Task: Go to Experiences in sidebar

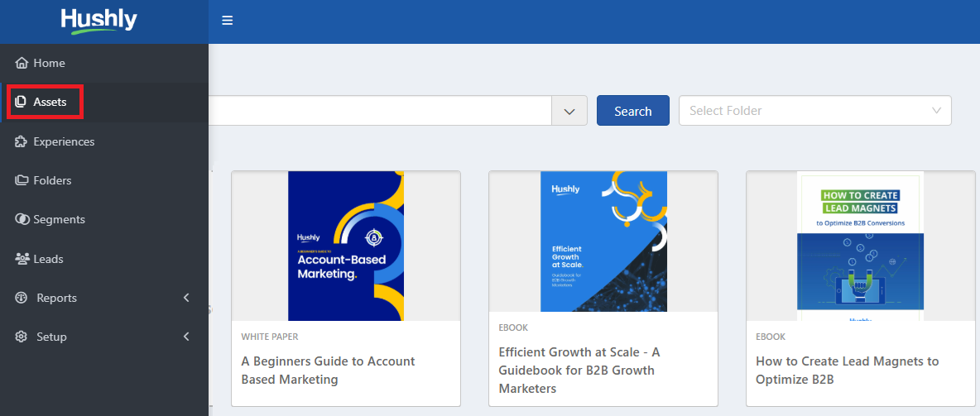Action: pos(104,141)
